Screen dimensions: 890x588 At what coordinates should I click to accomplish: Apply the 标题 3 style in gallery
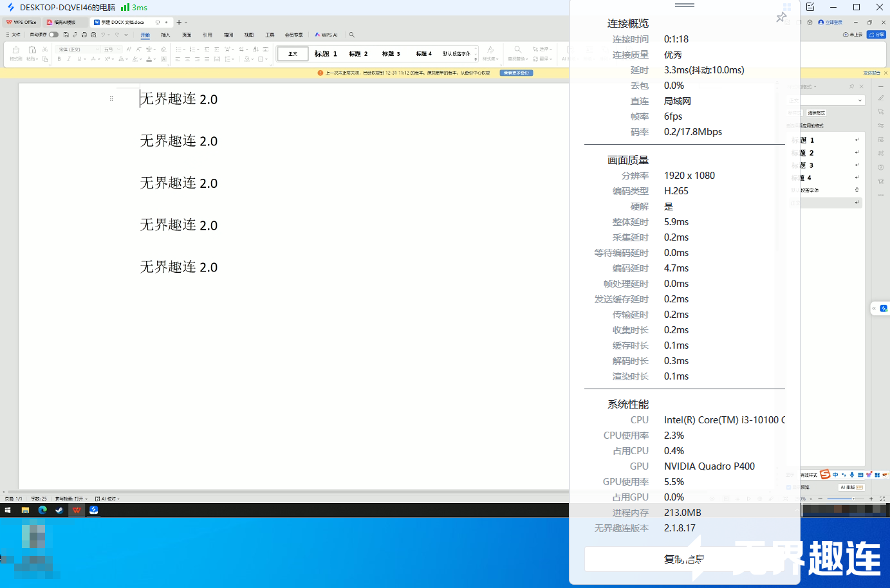coord(391,54)
